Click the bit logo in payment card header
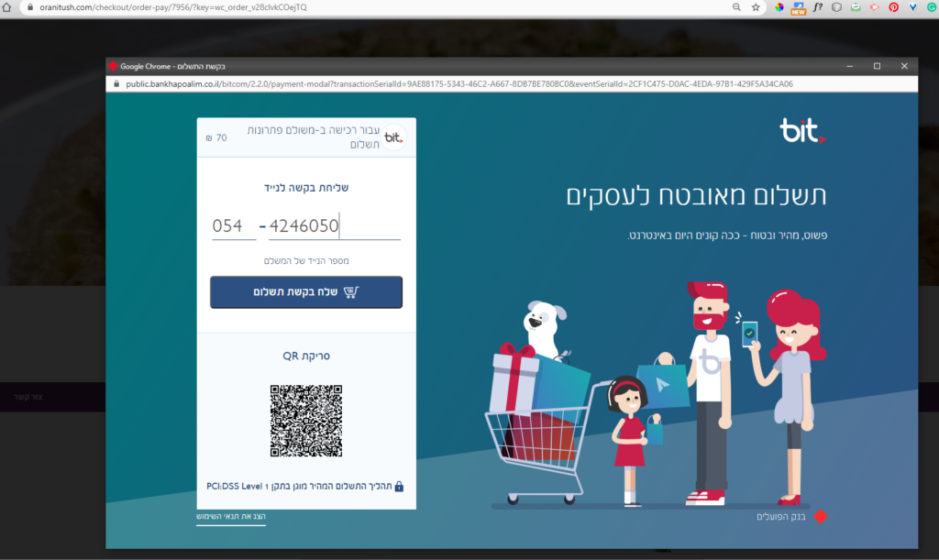This screenshot has width=939, height=560. pos(393,137)
